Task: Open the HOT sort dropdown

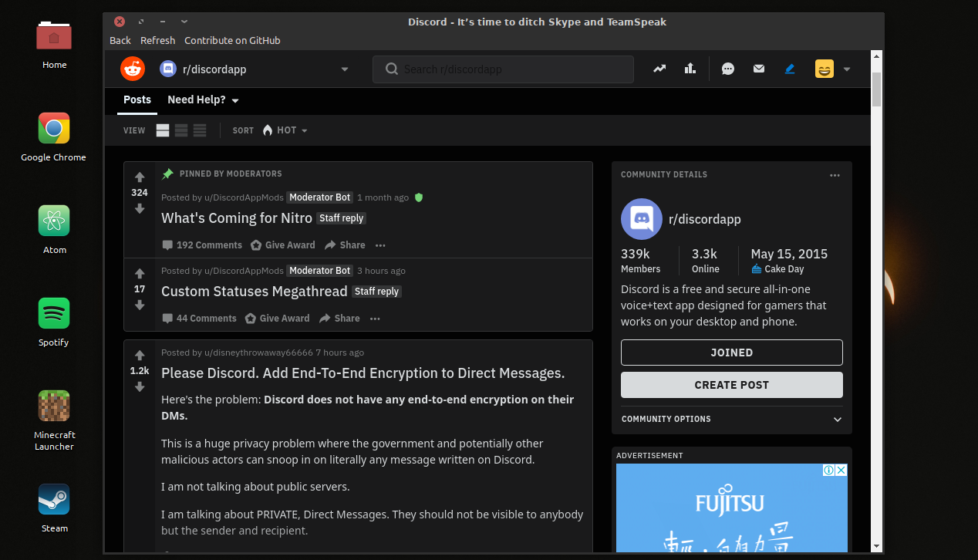Action: pos(285,130)
